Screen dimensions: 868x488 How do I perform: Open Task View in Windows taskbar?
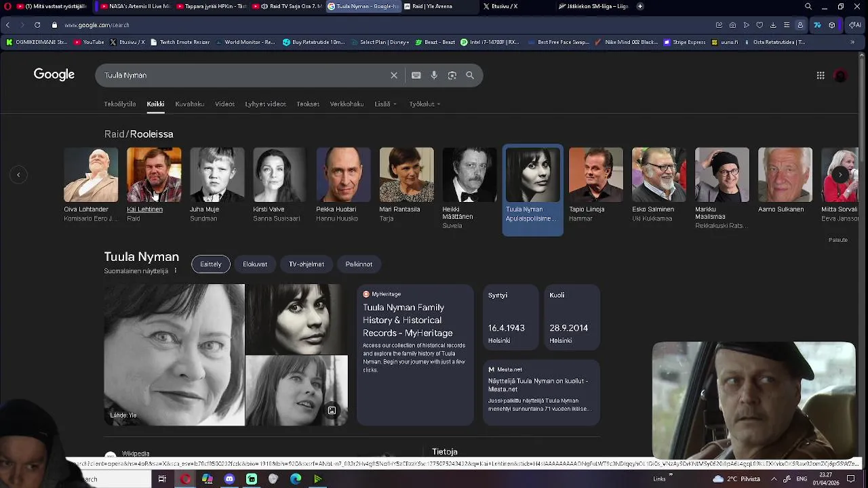click(x=162, y=479)
